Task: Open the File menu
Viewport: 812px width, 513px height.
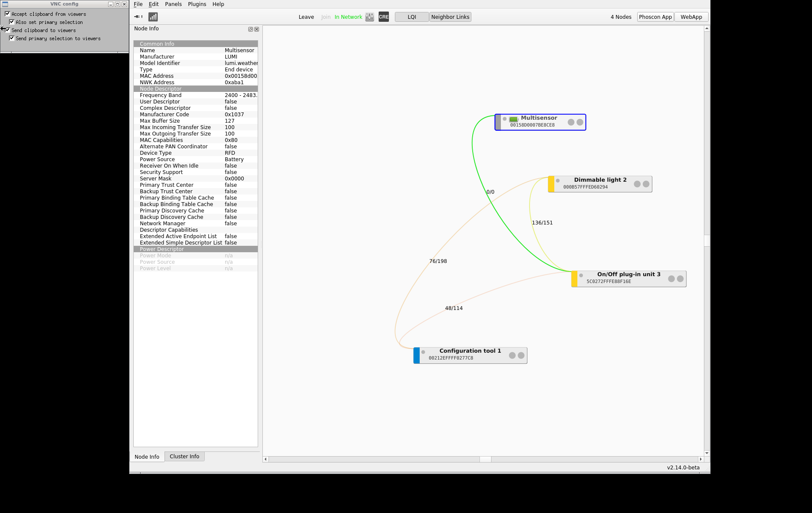Action: point(138,4)
